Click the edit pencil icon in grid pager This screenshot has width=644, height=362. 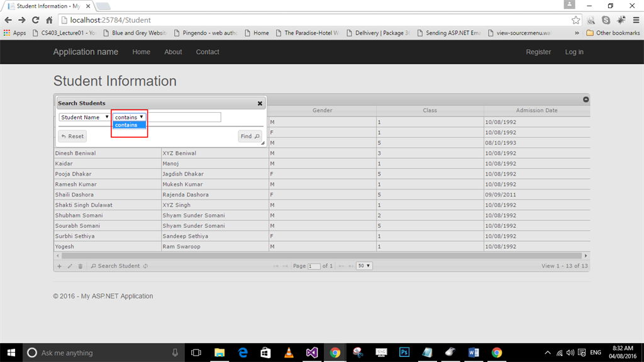pos(70,266)
